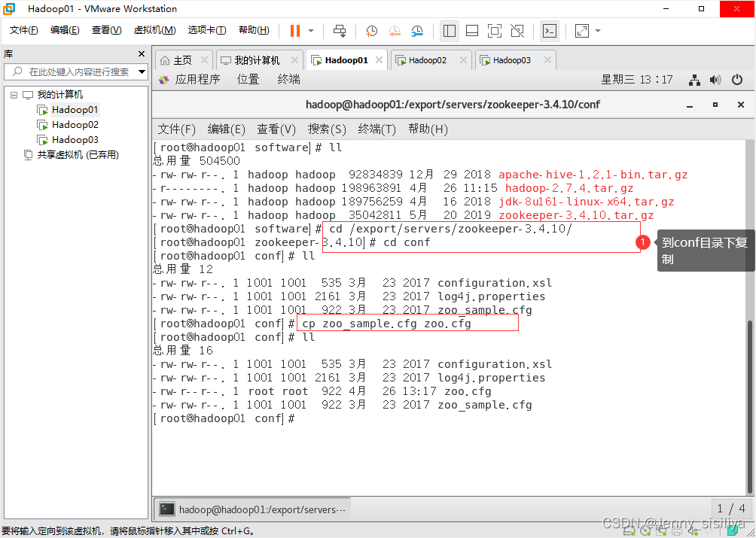Image resolution: width=756 pixels, height=538 pixels.
Task: Pause the virtual machine with the orange pause icon
Action: coord(295,31)
